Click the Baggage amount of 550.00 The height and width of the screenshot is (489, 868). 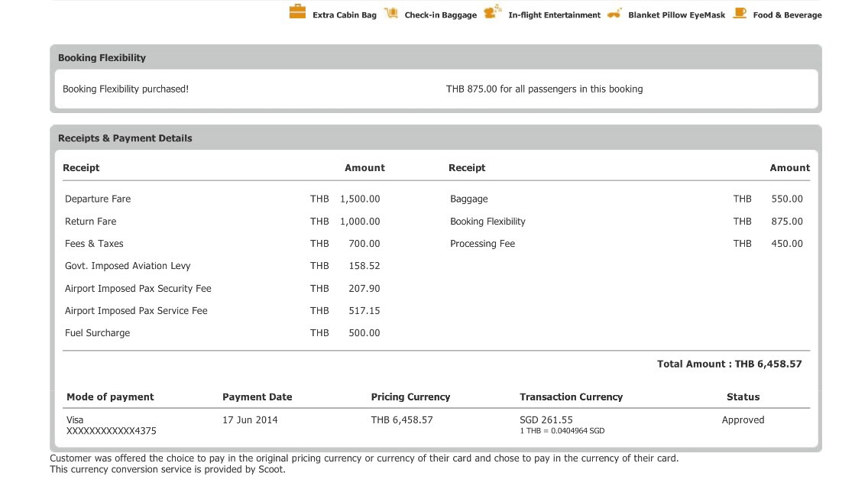(787, 199)
